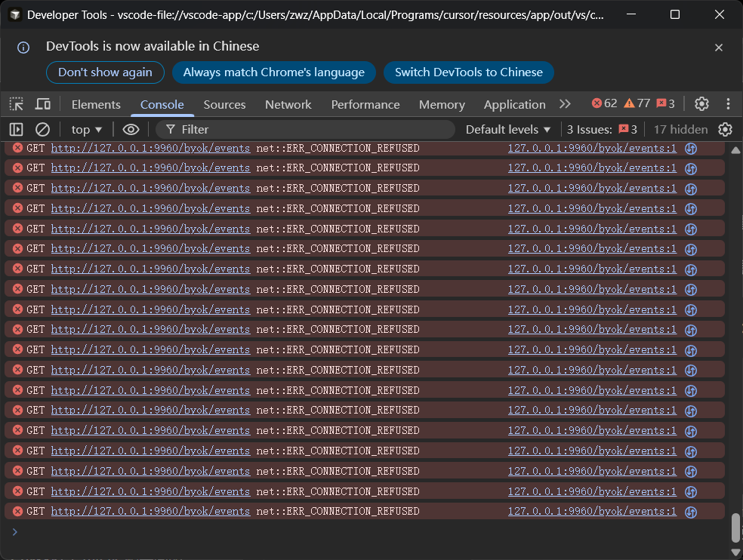Click Don't show again button
The height and width of the screenshot is (560, 743).
click(105, 72)
